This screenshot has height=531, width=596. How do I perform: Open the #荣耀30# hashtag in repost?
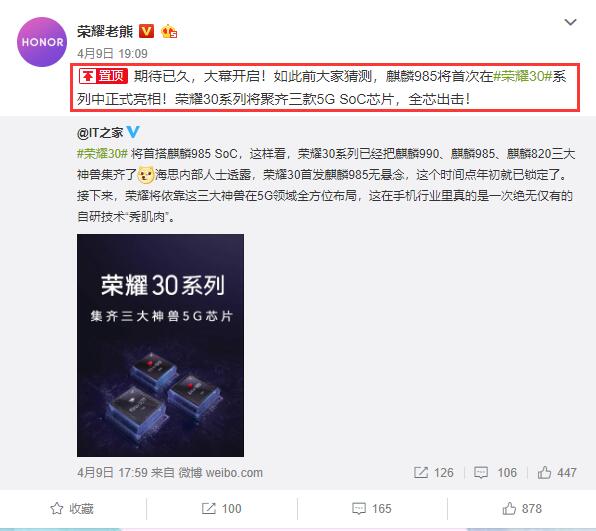pos(102,154)
